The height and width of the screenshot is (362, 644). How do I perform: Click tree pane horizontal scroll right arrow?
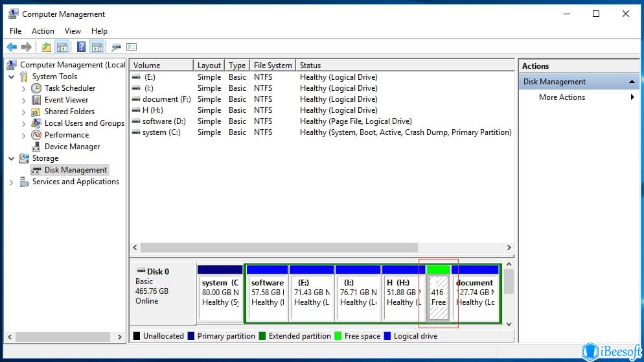click(119, 337)
